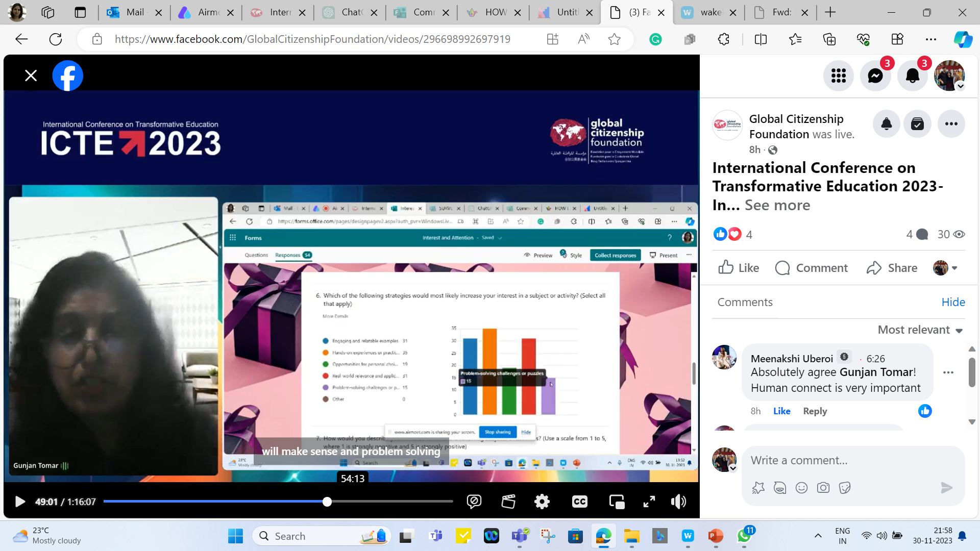Image resolution: width=980 pixels, height=551 pixels.
Task: Hide the comments section
Action: coord(953,302)
